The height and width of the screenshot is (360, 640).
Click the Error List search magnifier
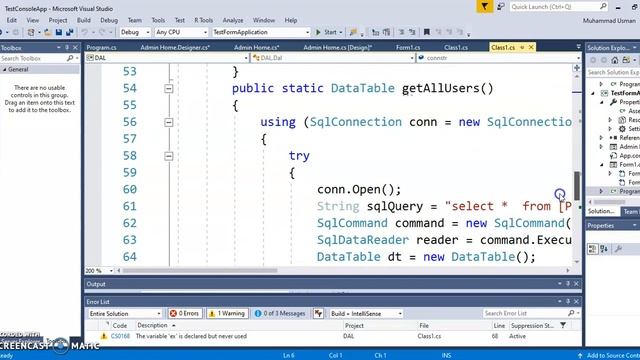pyautogui.click(x=571, y=313)
